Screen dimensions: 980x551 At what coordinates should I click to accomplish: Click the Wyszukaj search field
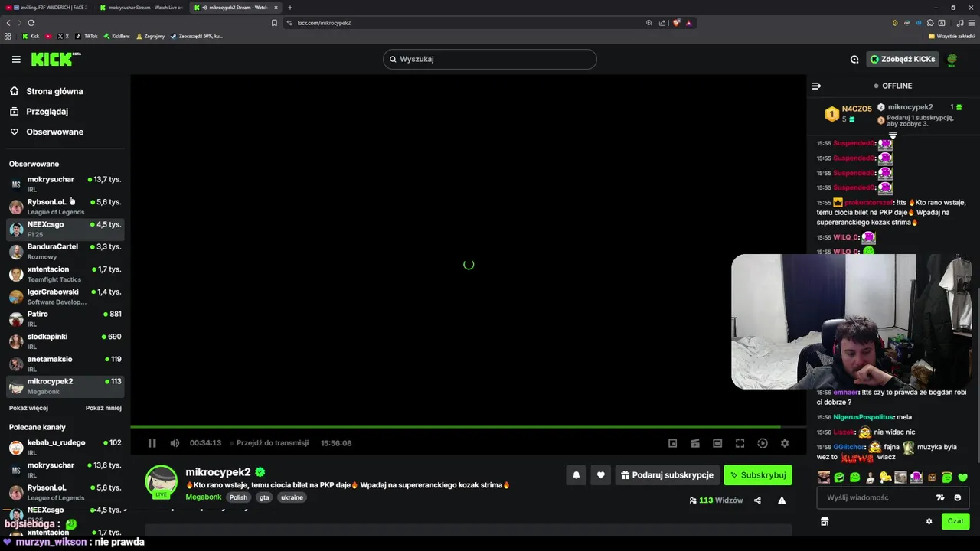coord(490,59)
